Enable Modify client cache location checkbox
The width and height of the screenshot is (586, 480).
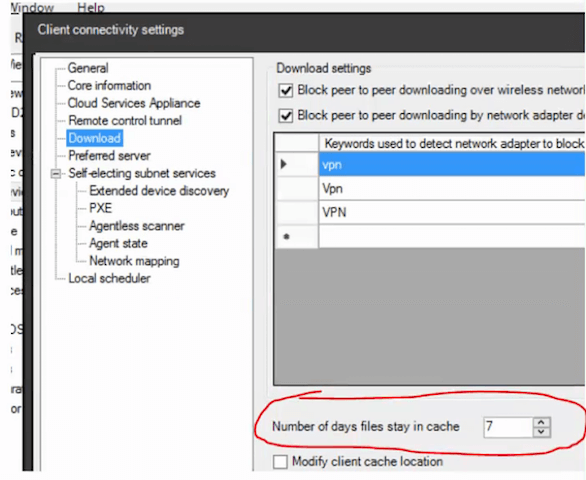[280, 461]
